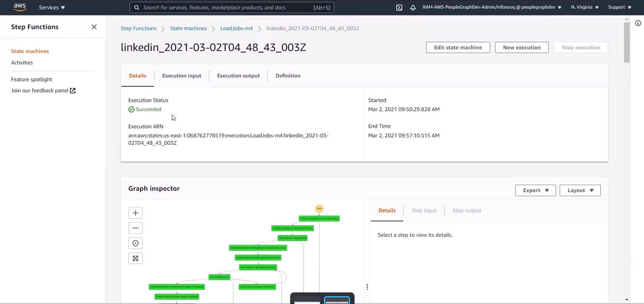Select Prepare Neptune loader params (overwrite) node

click(258, 257)
